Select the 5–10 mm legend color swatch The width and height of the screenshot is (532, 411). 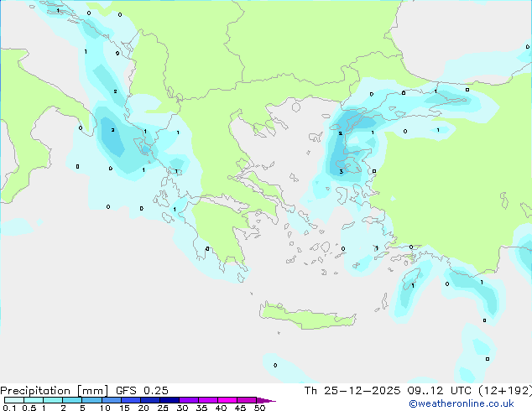coord(91,400)
